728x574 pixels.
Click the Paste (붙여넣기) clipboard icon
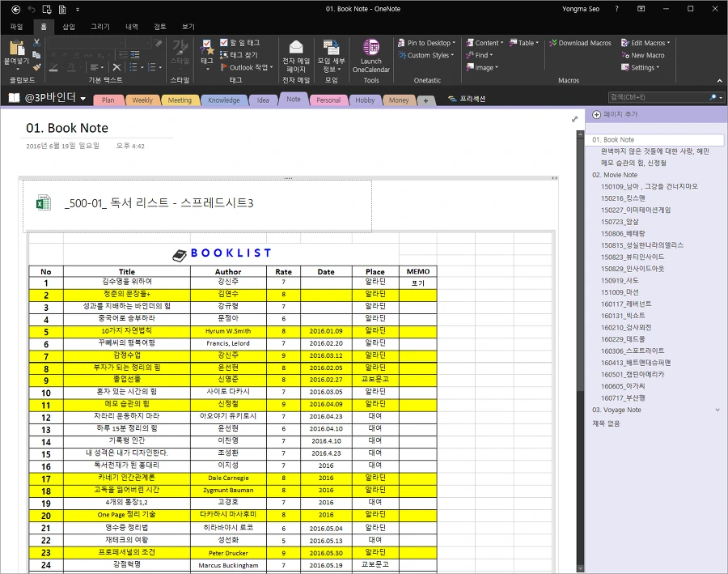[17, 48]
